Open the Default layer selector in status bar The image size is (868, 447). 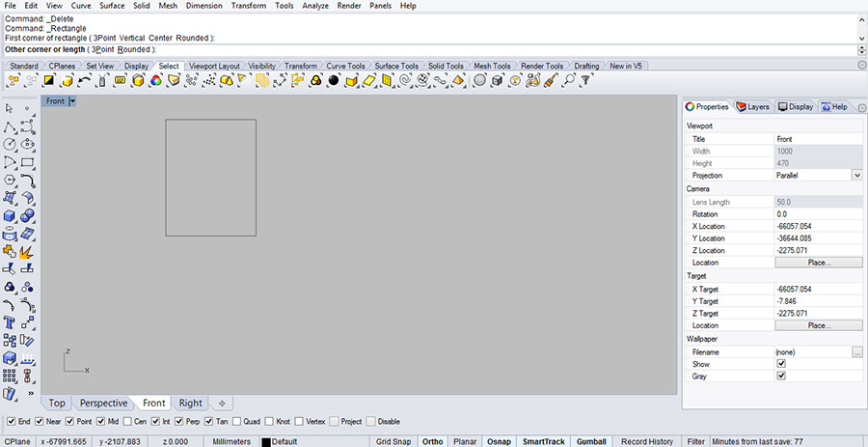[x=284, y=441]
